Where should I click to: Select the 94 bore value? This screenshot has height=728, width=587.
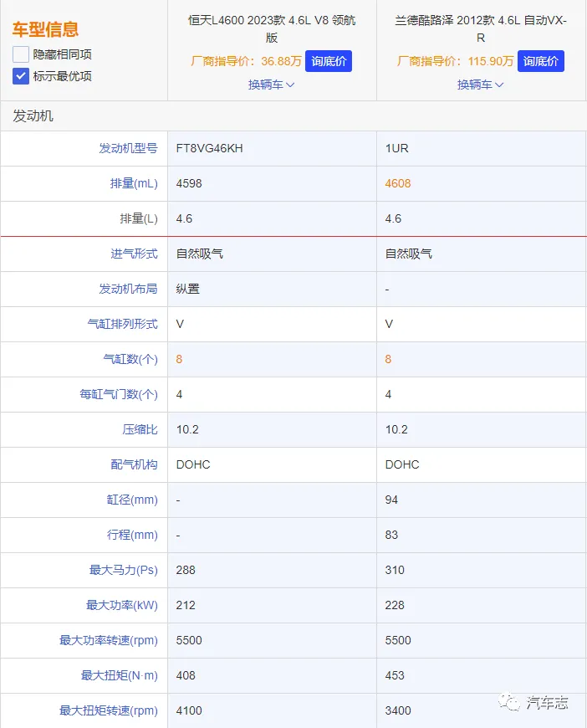point(391,500)
